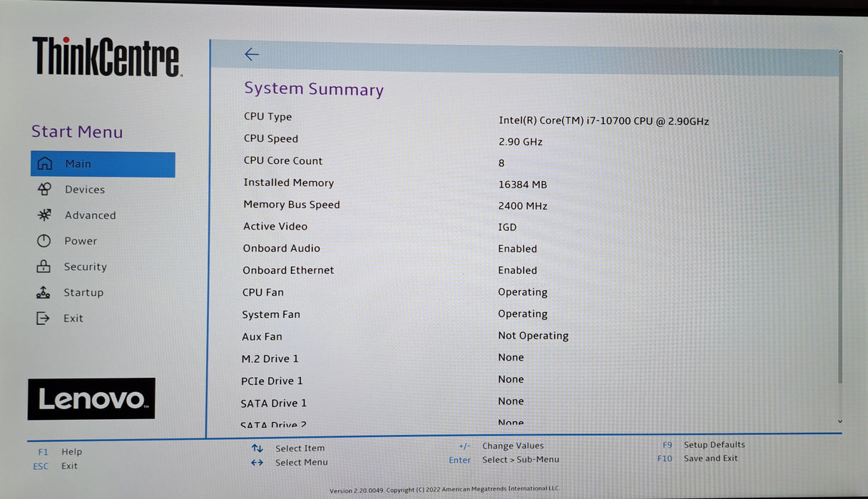Select the M.2 Drive 1 label
The image size is (868, 499).
coord(270,359)
